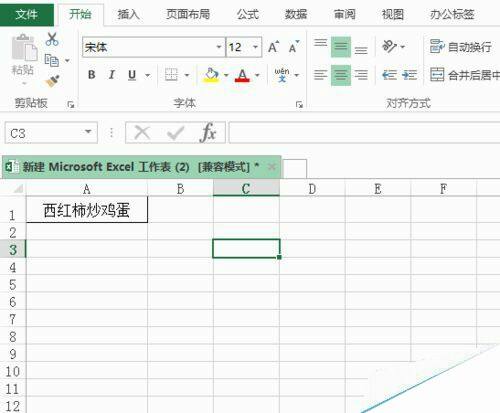500x413 pixels.
Task: Switch to 公式 tab
Action: click(248, 14)
